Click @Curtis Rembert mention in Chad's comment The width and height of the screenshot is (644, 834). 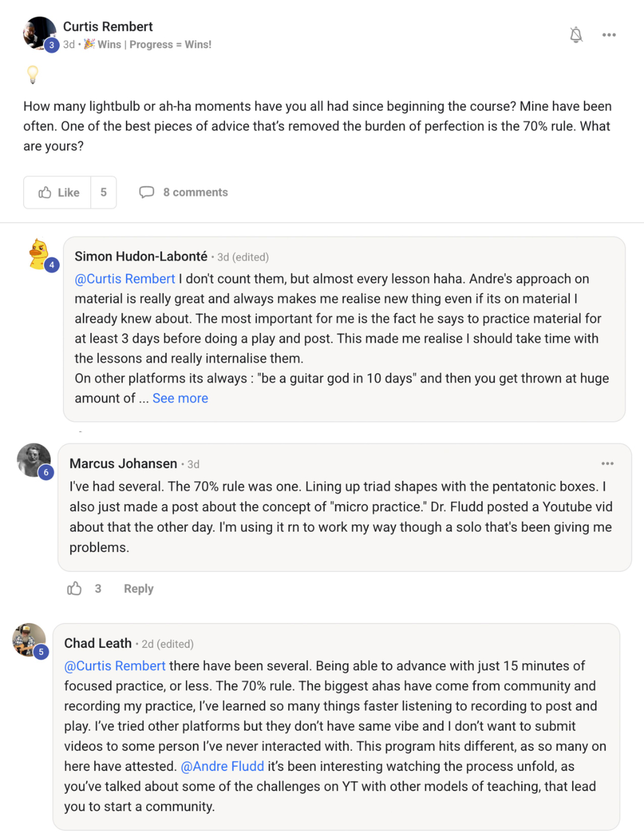pyautogui.click(x=115, y=666)
